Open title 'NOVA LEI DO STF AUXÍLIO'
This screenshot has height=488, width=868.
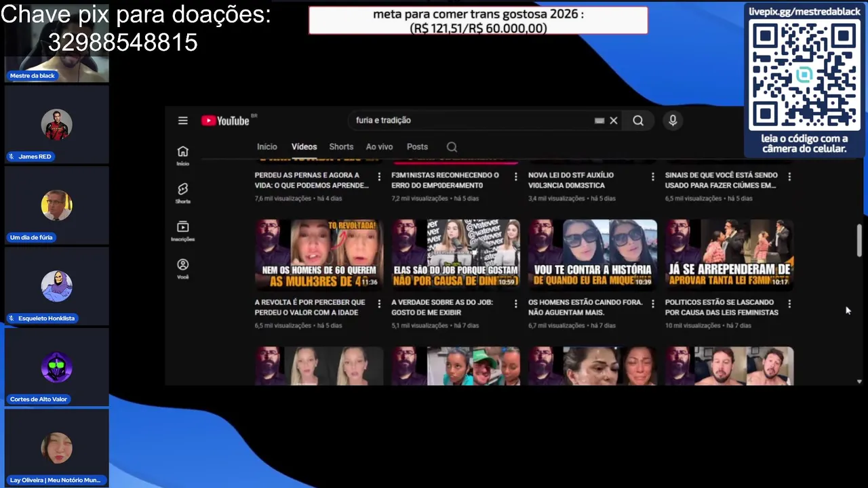pyautogui.click(x=571, y=180)
